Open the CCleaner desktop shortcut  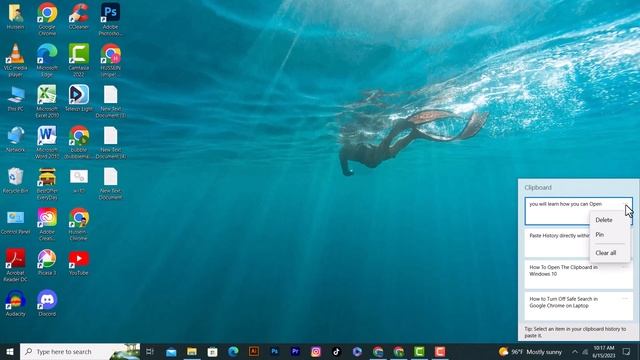[x=79, y=17]
